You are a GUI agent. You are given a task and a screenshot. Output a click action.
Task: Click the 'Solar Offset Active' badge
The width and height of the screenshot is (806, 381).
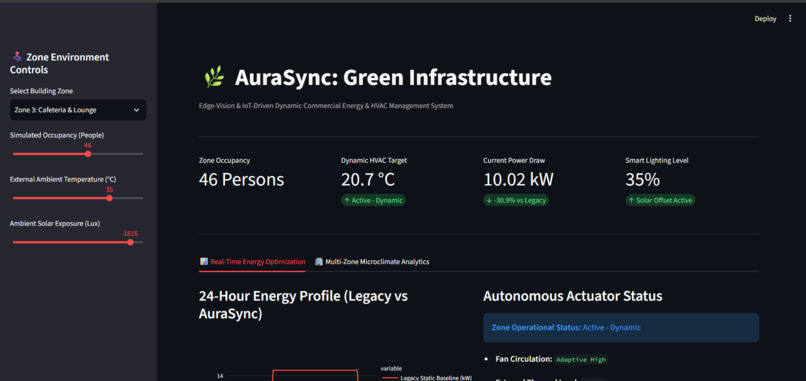point(660,201)
